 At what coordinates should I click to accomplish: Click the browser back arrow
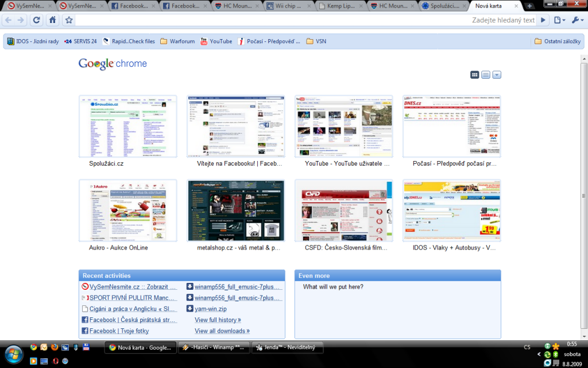click(8, 20)
